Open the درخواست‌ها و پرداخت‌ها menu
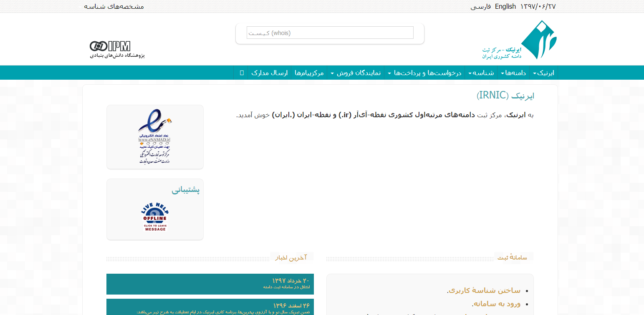This screenshot has height=315, width=644. tap(424, 73)
